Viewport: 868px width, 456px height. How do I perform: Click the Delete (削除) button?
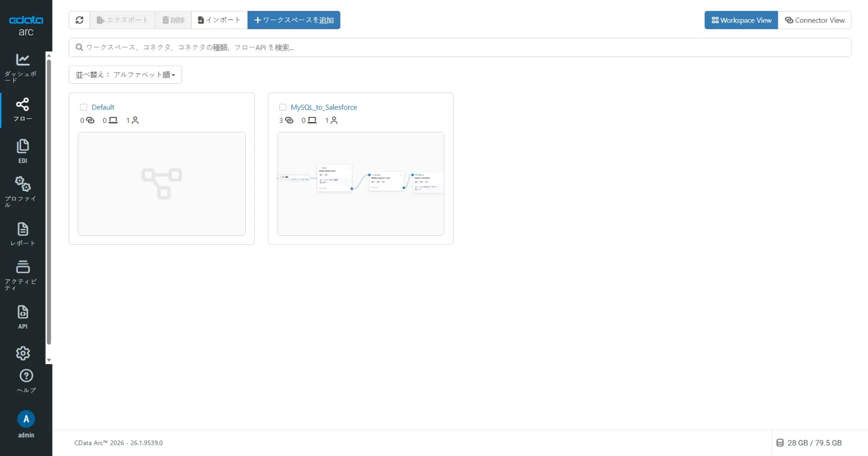173,20
